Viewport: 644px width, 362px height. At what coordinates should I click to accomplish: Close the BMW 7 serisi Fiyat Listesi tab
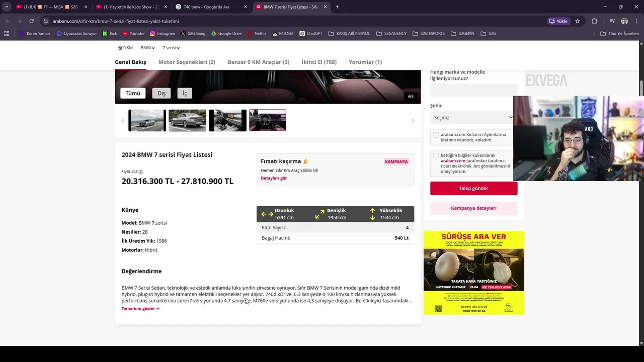(x=325, y=7)
